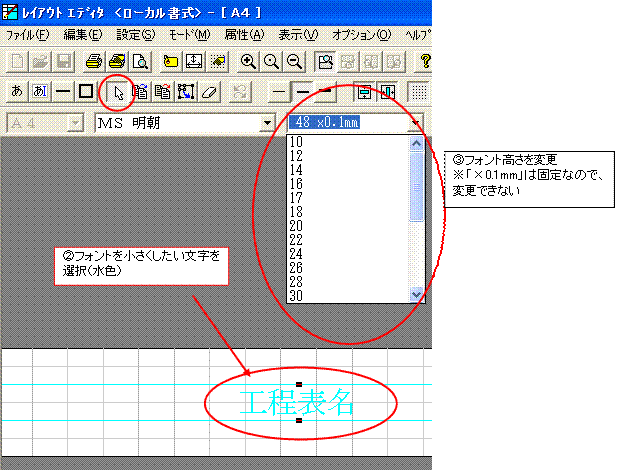Choose font height 12 in the list
The height and width of the screenshot is (470, 617).
348,156
